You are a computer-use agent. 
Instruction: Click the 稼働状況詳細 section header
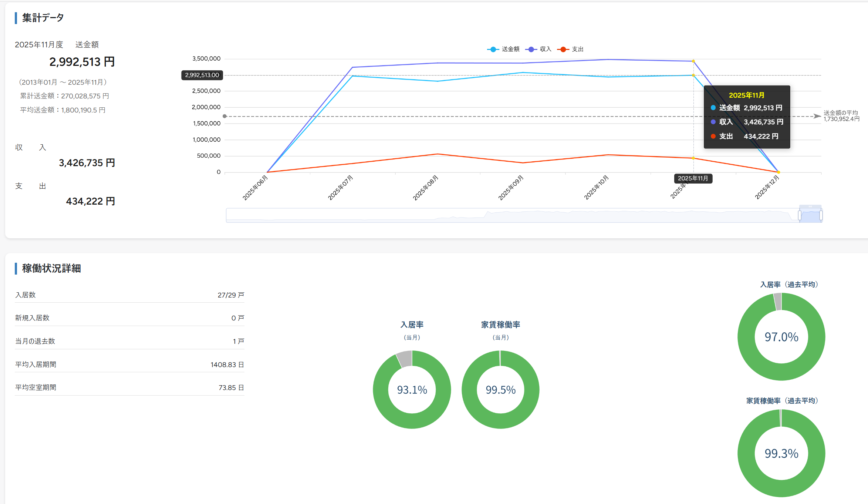click(52, 269)
